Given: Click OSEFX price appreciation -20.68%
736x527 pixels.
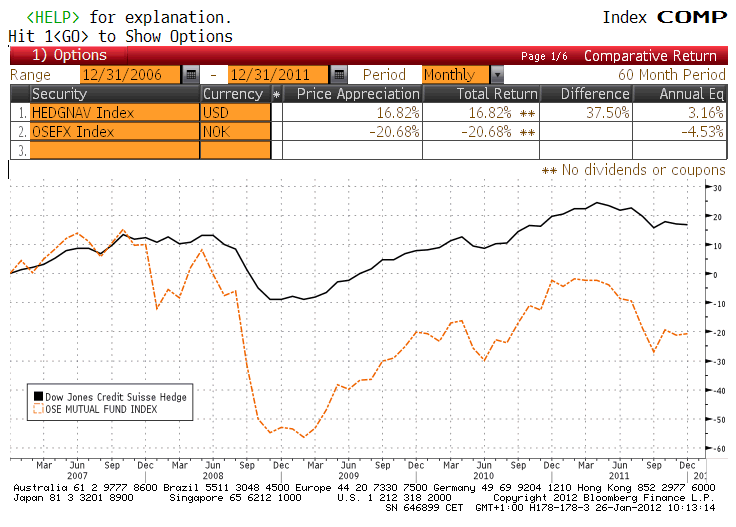Looking at the screenshot, I should 394,131.
